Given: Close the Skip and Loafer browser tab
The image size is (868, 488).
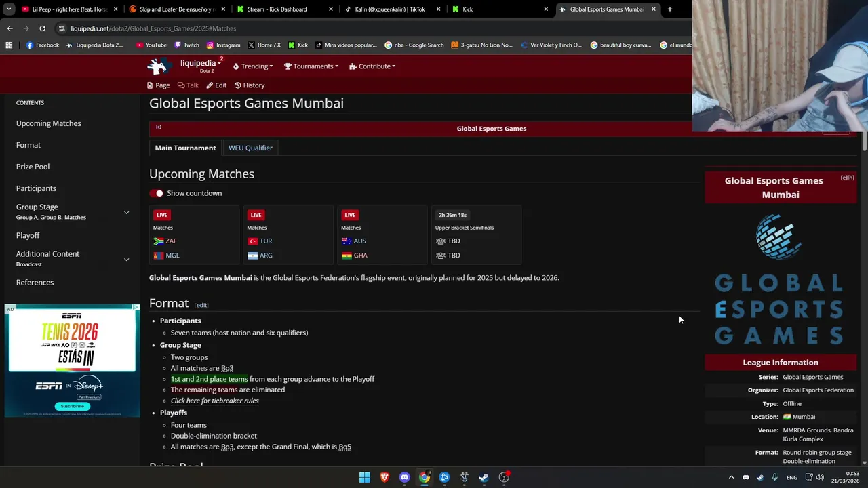Looking at the screenshot, I should tap(223, 9).
